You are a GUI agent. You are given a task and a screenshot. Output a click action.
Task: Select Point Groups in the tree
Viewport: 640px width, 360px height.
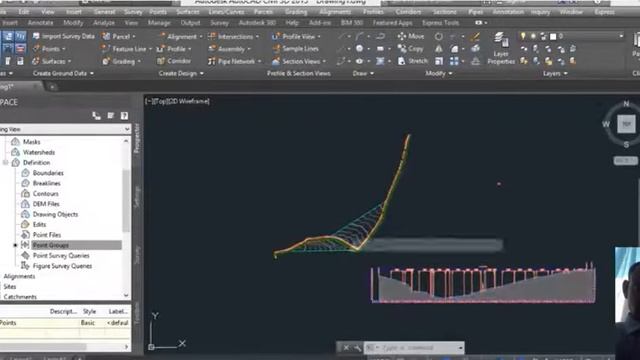[x=51, y=245]
